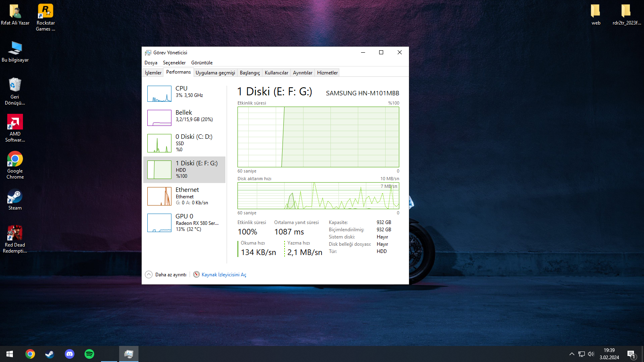Viewport: 644px width, 362px height.
Task: Click the 1087 ms response time value
Action: coord(289,232)
